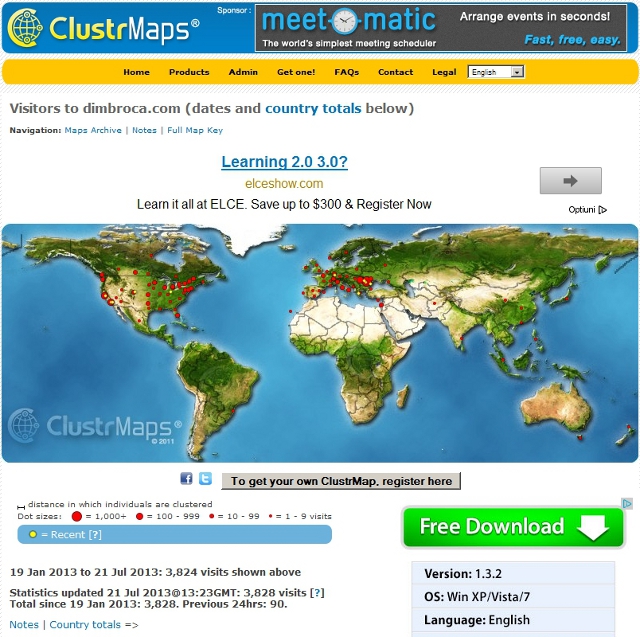Open the Contact menu item
This screenshot has height=637, width=640.
(x=395, y=72)
